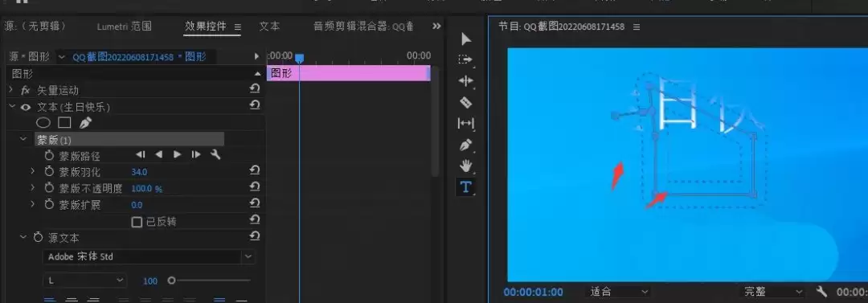Reset the 源文本 parameter
The width and height of the screenshot is (868, 303).
(x=255, y=236)
